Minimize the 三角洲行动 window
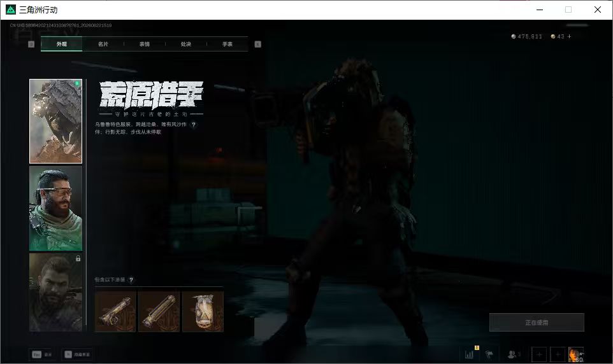This screenshot has height=364, width=613. pos(540,10)
